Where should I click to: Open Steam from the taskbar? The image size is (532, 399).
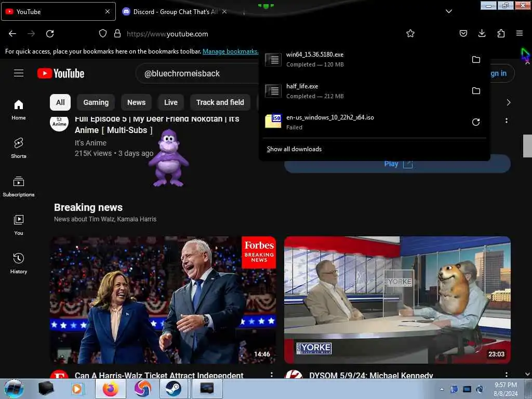[174, 389]
